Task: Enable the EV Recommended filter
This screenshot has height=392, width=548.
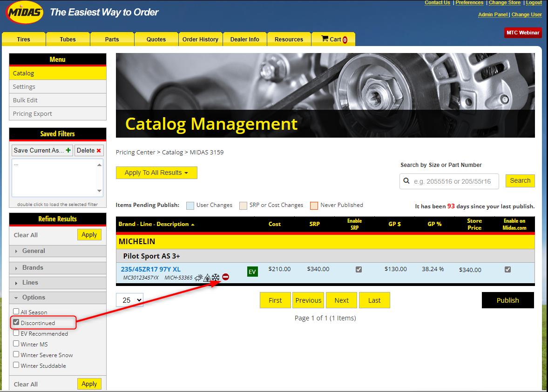Action: pyautogui.click(x=16, y=333)
